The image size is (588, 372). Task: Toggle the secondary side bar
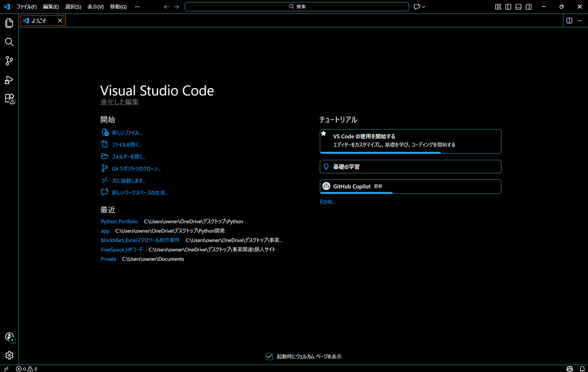coord(529,7)
